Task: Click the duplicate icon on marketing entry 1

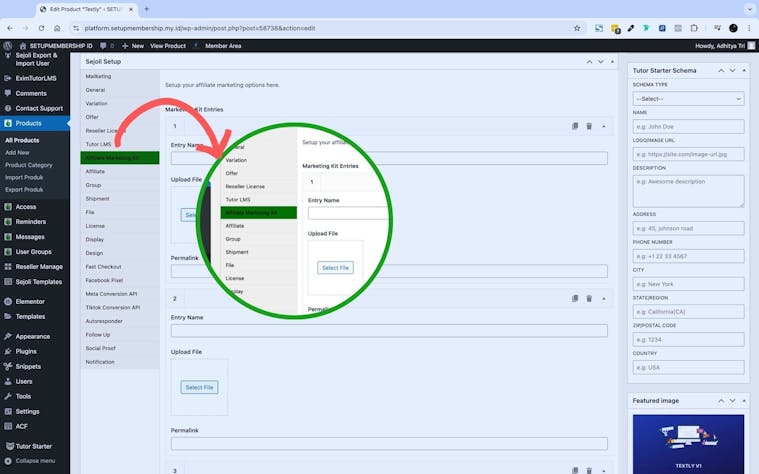Action: pos(575,126)
